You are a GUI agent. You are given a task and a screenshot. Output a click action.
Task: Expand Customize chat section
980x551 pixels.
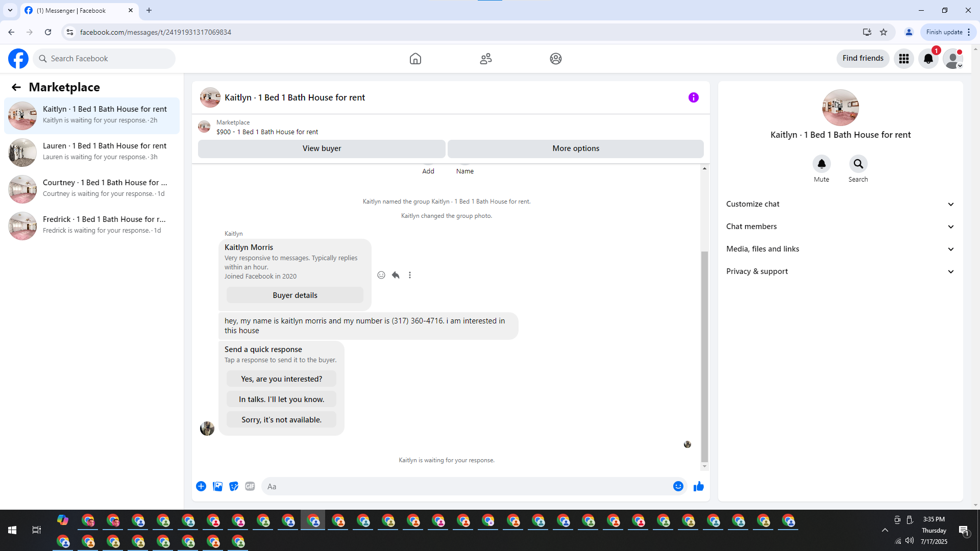tap(840, 204)
